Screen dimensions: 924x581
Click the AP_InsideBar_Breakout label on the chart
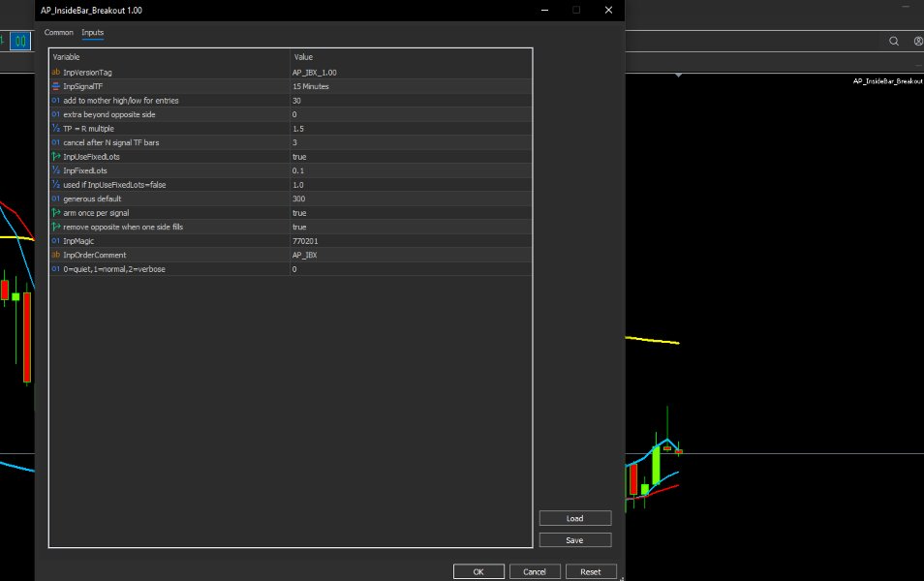(x=887, y=80)
